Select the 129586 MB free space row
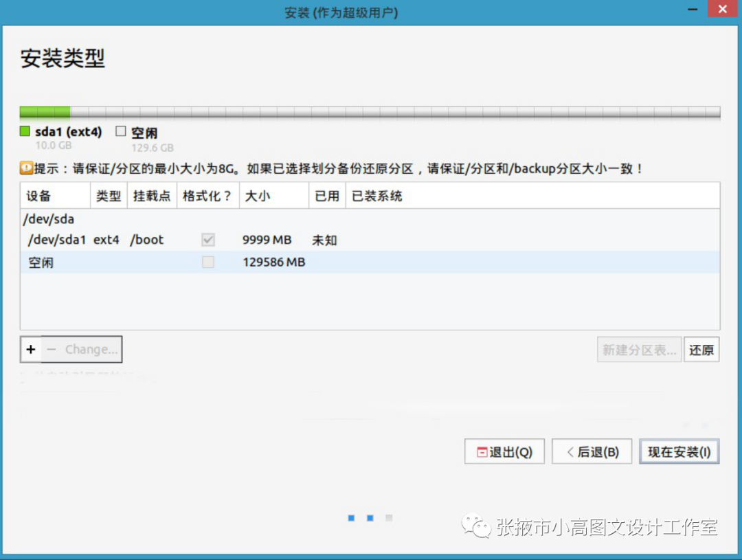The width and height of the screenshot is (742, 560). (273, 262)
